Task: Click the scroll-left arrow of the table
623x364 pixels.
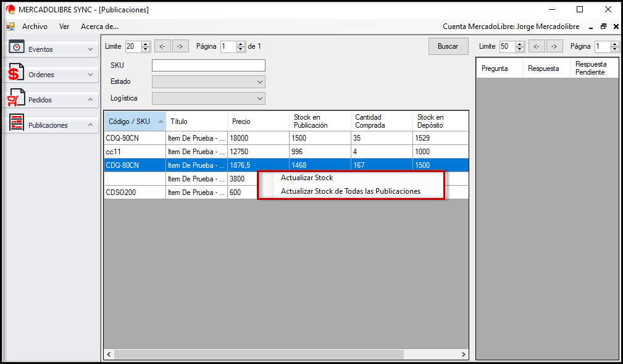Action: coord(109,354)
